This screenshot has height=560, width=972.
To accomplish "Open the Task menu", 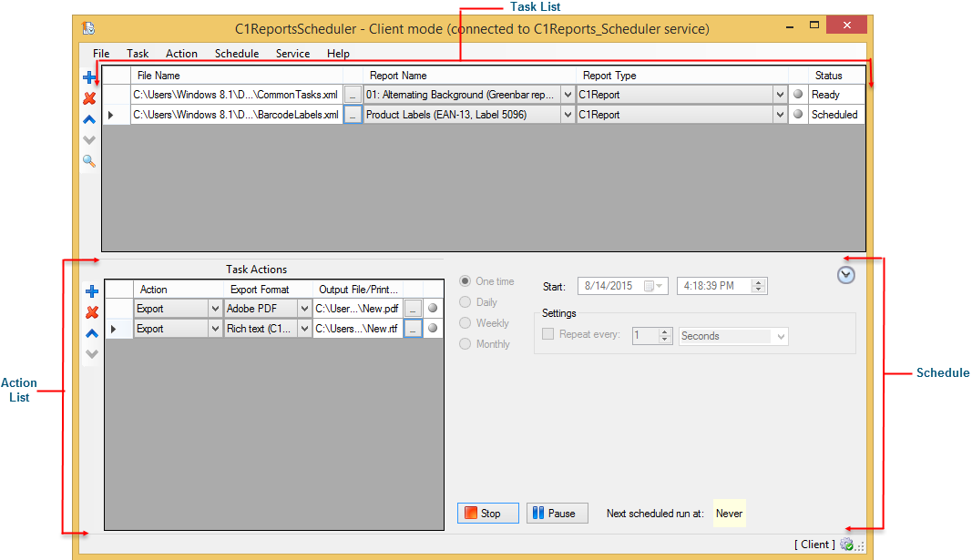I will click(x=138, y=54).
